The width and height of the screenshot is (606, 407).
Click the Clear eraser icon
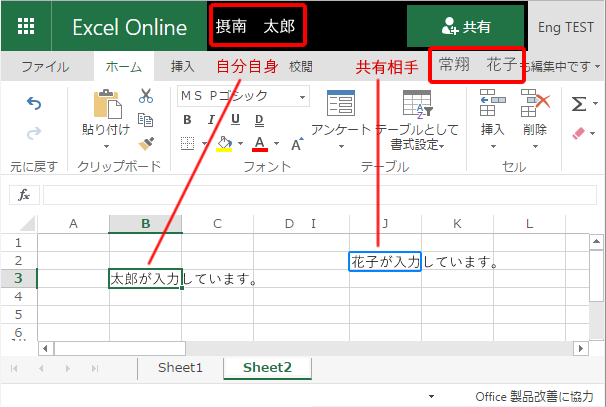pos(579,133)
